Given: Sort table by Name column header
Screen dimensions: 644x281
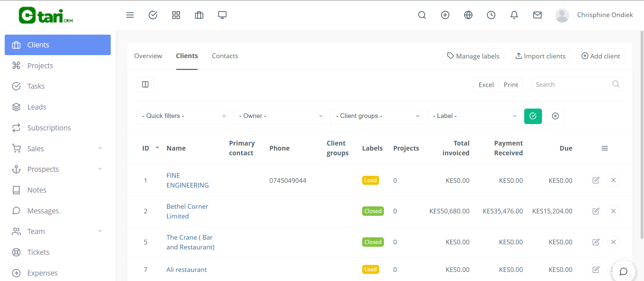Looking at the screenshot, I should click(x=176, y=148).
